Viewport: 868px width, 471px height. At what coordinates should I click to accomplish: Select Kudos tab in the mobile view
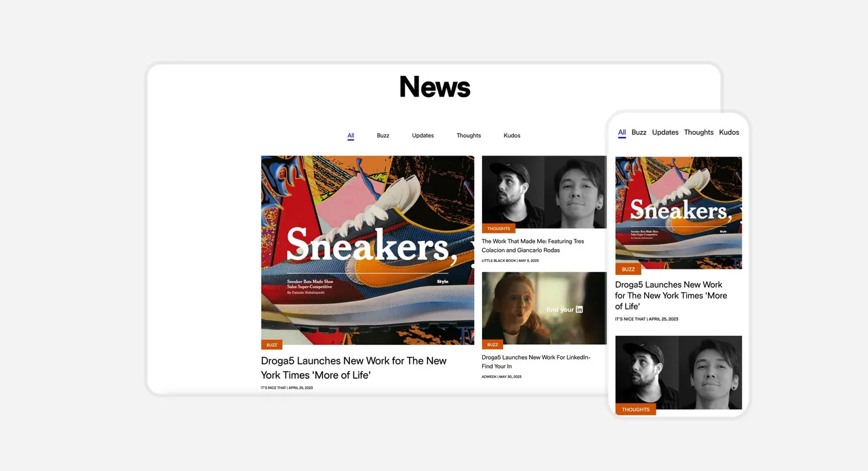coord(729,132)
